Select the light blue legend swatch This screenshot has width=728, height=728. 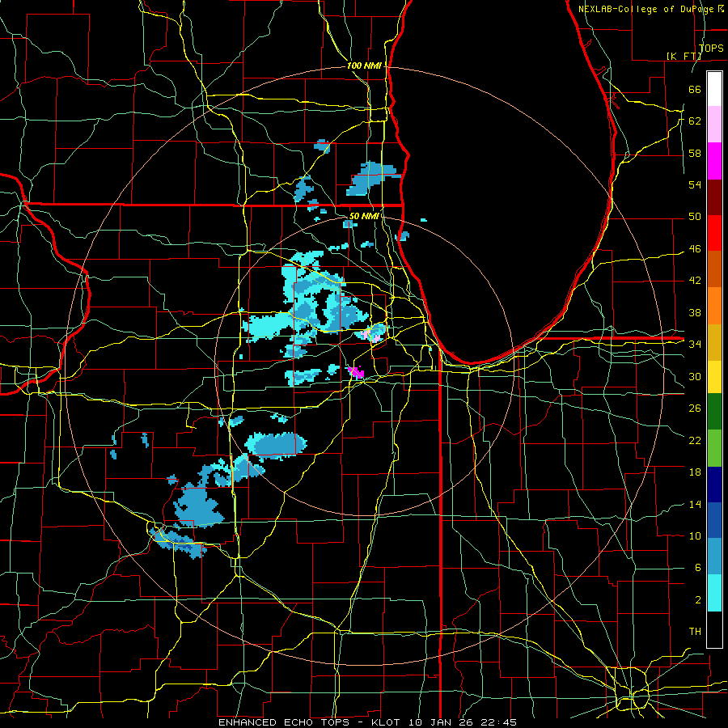click(x=714, y=557)
